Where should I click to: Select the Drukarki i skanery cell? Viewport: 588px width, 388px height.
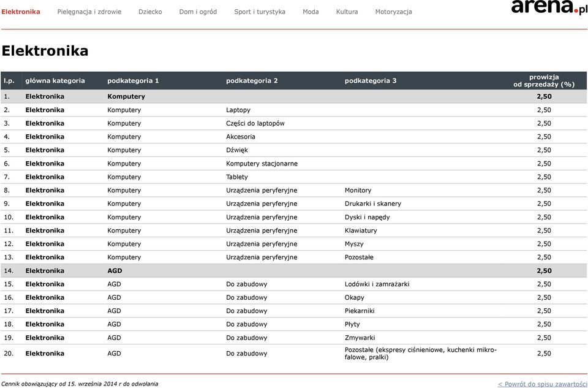(373, 204)
